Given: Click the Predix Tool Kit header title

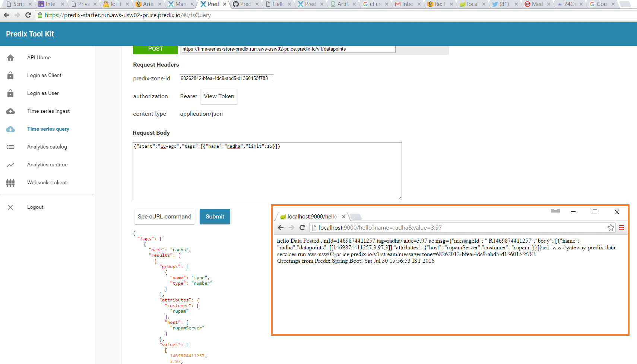Looking at the screenshot, I should [x=30, y=34].
